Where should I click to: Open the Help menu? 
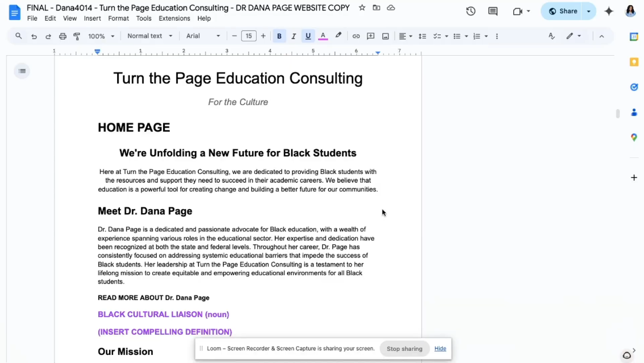click(x=204, y=18)
